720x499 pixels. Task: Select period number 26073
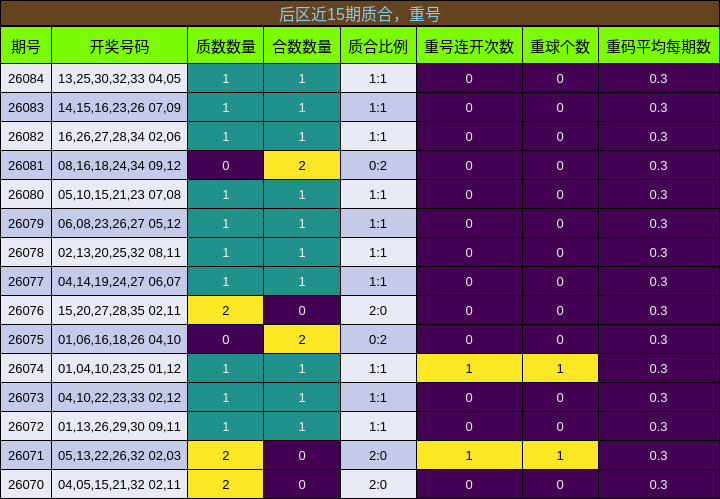26,397
